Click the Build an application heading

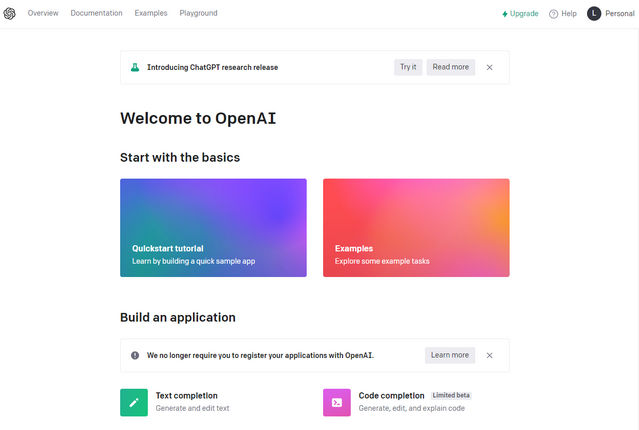178,318
